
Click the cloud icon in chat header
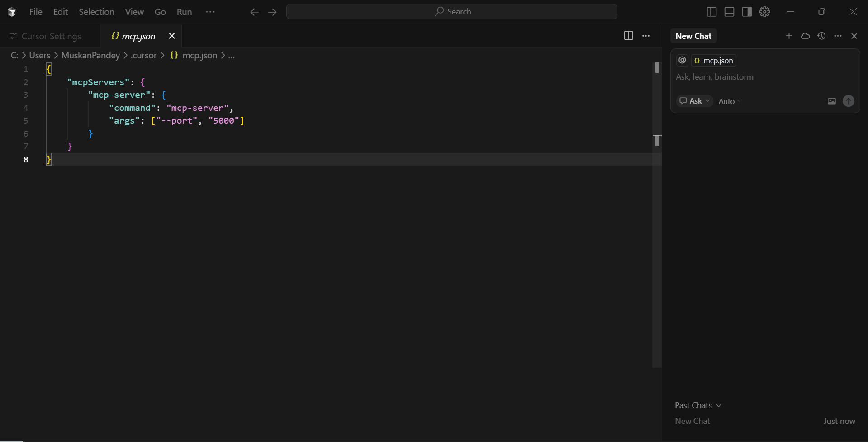coord(805,36)
